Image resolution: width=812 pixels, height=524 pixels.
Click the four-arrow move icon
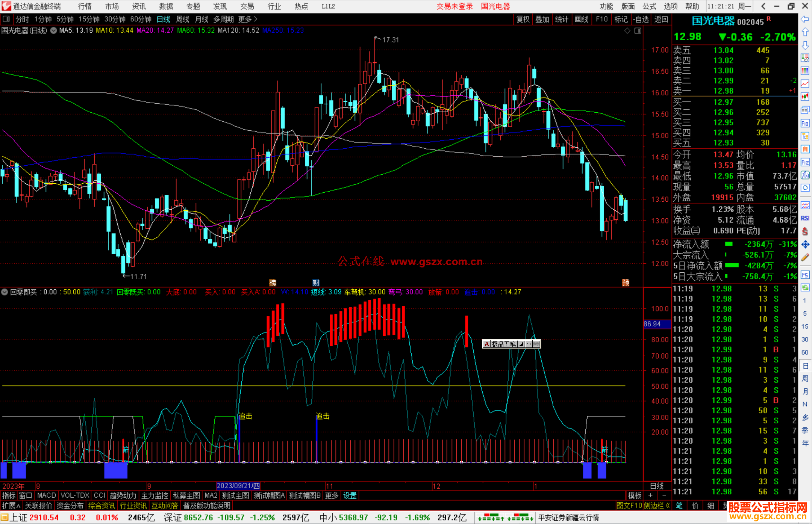(805, 245)
